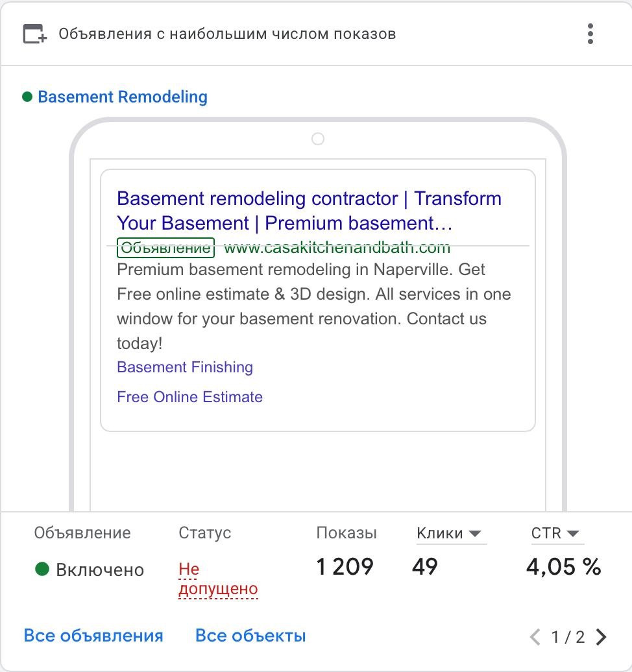Click the www.casakitchenandbath.com display URL
Image resolution: width=632 pixels, height=672 pixels.
tap(337, 248)
